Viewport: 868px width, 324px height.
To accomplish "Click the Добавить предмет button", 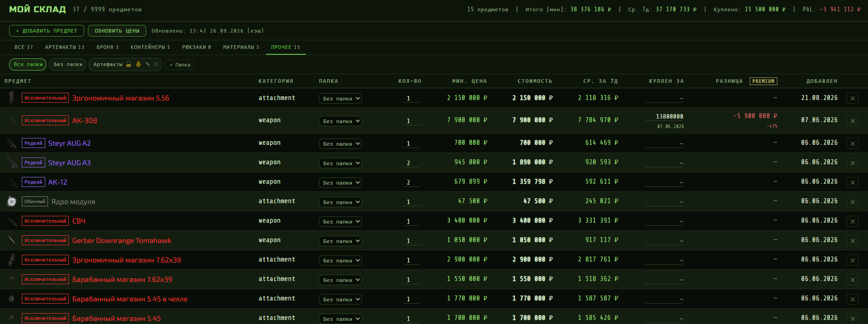I will click(x=47, y=31).
